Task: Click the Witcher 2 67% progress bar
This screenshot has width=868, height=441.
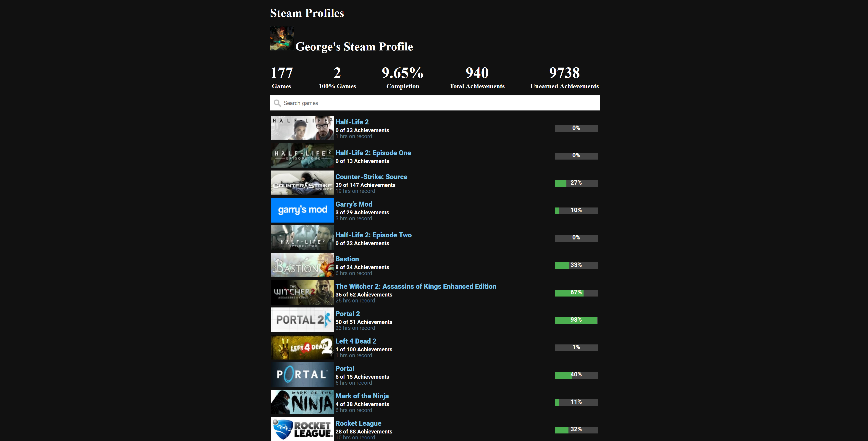Action: (576, 293)
